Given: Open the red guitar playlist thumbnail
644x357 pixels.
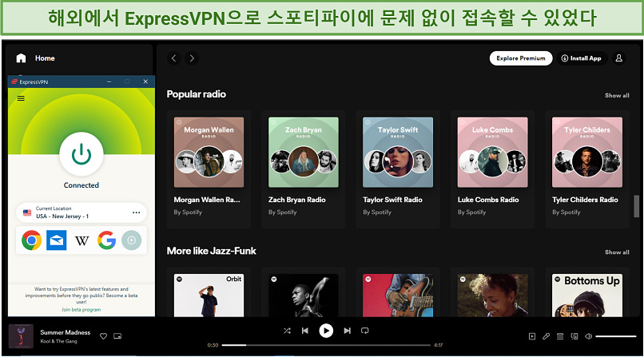Looking at the screenshot, I should [398, 296].
